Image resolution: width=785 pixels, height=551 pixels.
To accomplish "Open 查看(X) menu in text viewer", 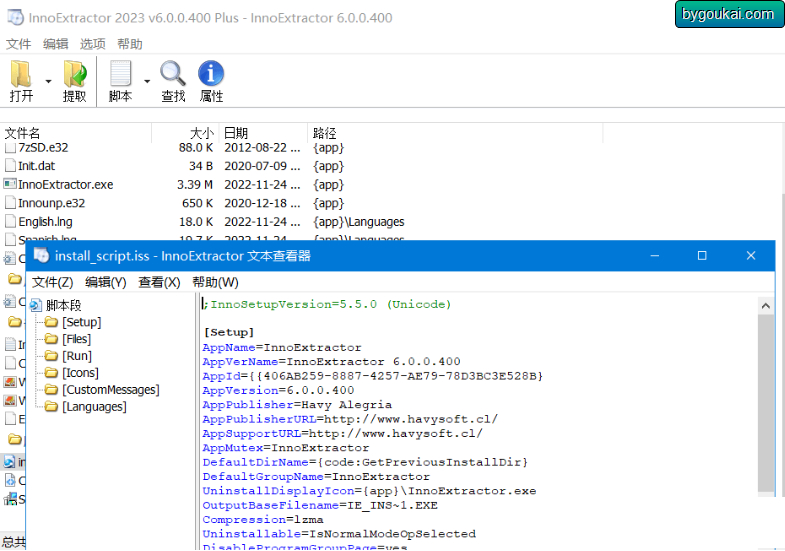I will tap(159, 282).
